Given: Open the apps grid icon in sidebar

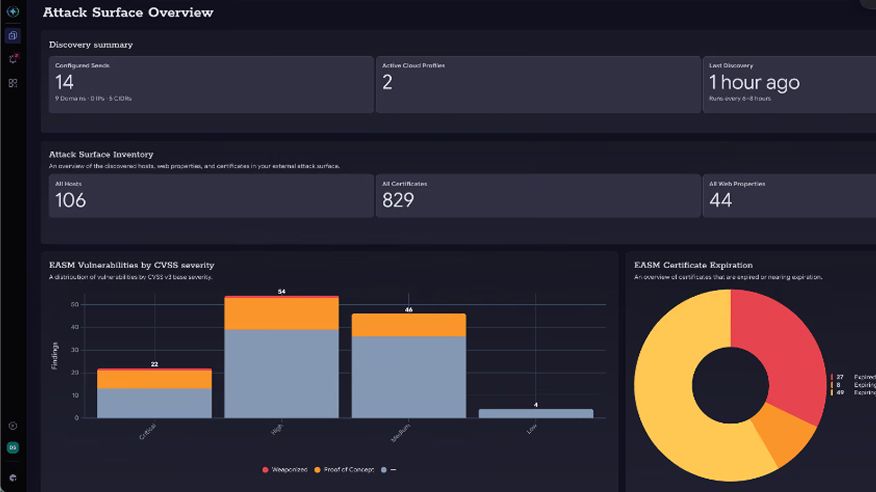Looking at the screenshot, I should point(13,83).
